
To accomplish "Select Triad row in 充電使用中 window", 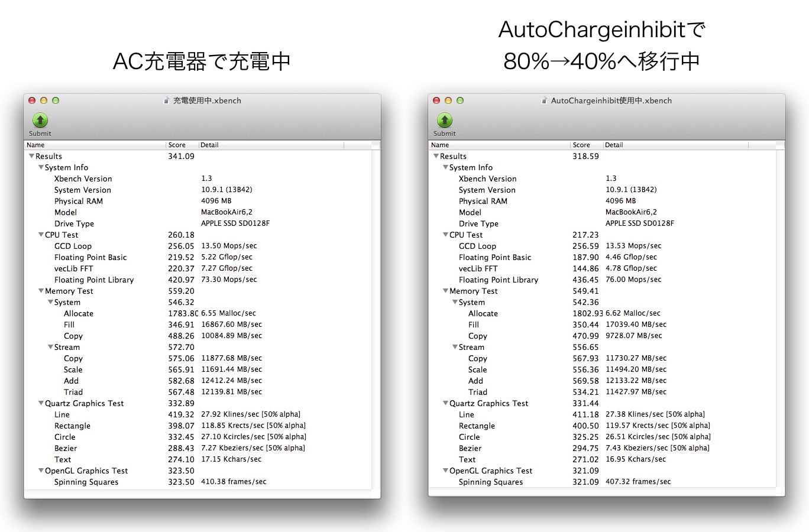I will point(198,392).
